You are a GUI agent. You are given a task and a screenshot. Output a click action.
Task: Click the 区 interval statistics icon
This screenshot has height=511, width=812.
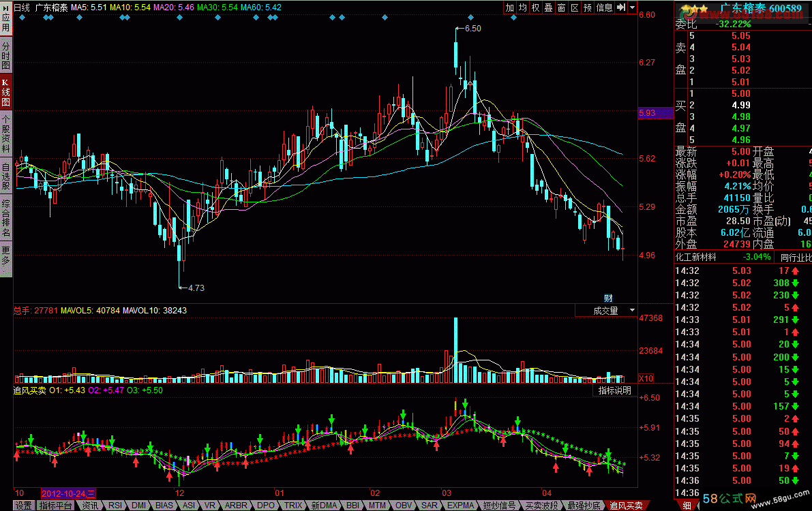pos(575,7)
